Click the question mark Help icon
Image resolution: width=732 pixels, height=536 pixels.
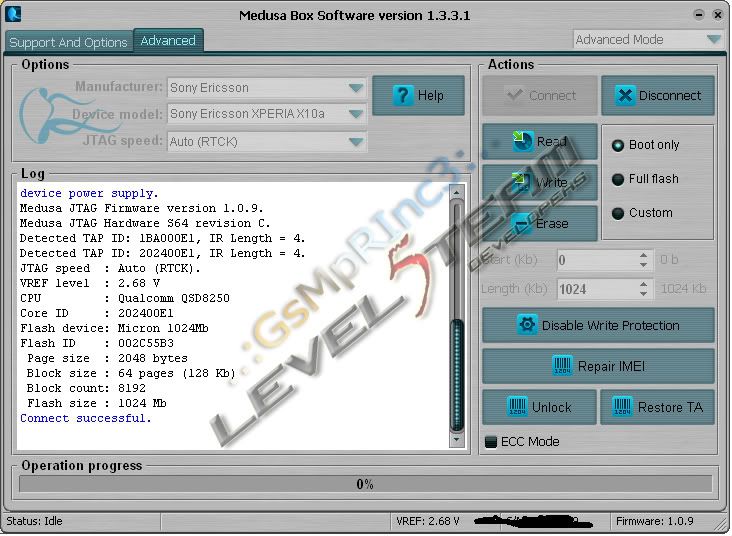coord(403,96)
